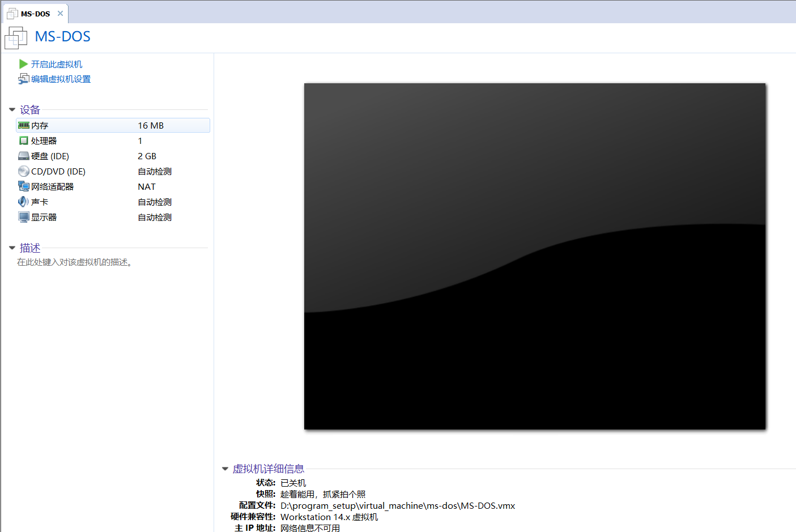Open the 硬盘 (IDE) hard disk device
This screenshot has height=532, width=796.
pos(24,156)
